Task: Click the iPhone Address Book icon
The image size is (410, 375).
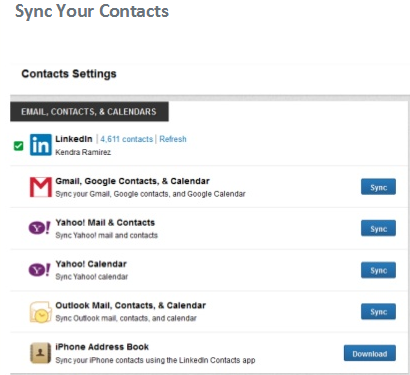Action: 40,353
